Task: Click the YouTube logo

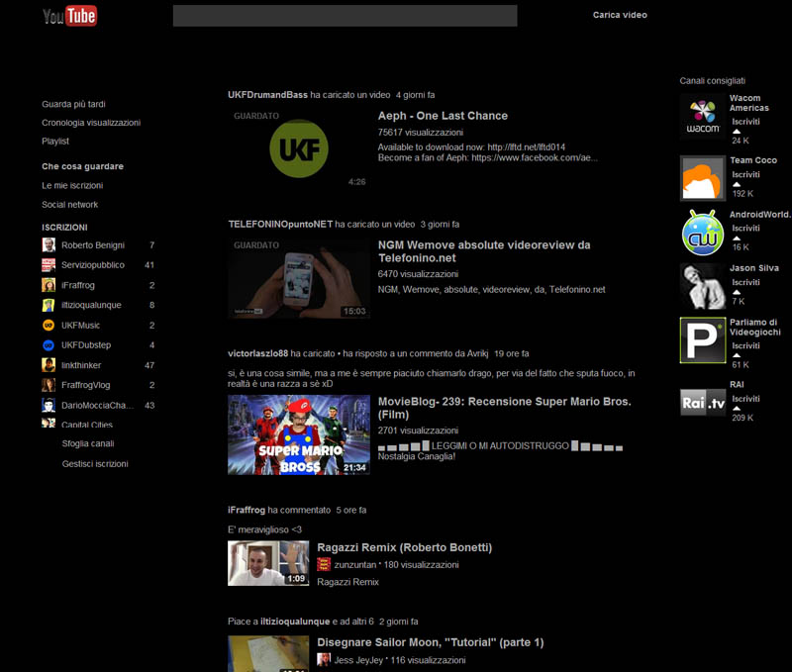Action: pyautogui.click(x=69, y=16)
